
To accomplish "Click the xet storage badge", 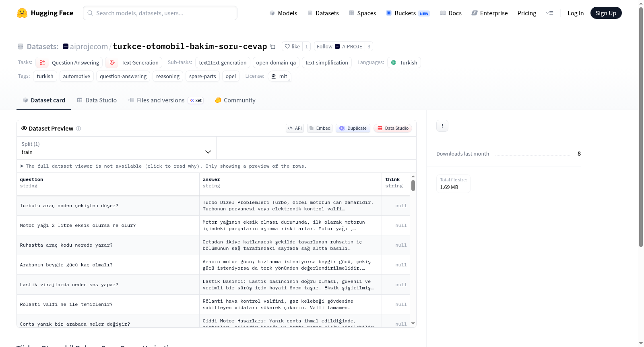I will point(196,100).
